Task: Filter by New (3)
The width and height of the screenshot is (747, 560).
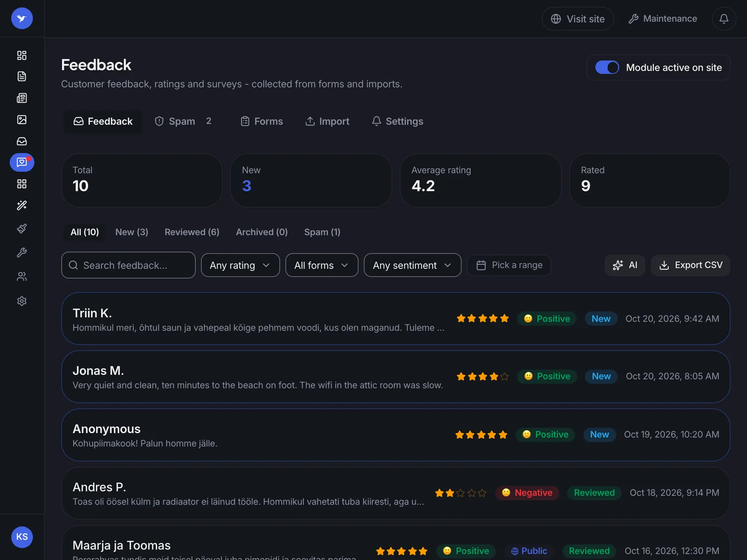Action: coord(132,232)
